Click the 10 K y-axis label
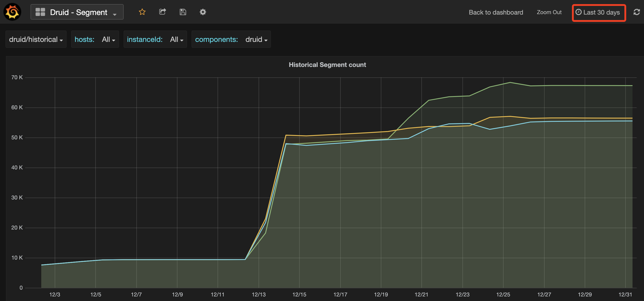This screenshot has width=644, height=301. tap(17, 258)
